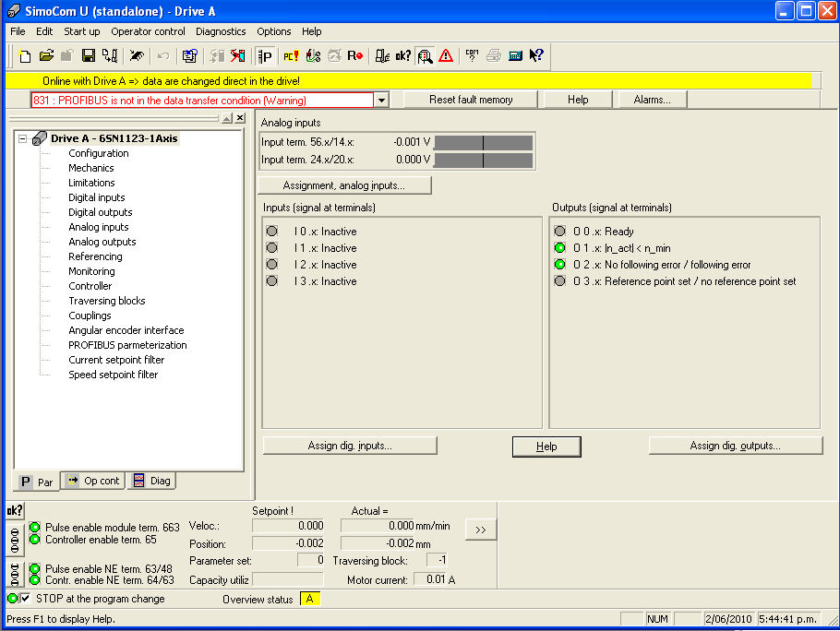Switch to the Diag tab
Screen dimensions: 840x631
coord(152,481)
